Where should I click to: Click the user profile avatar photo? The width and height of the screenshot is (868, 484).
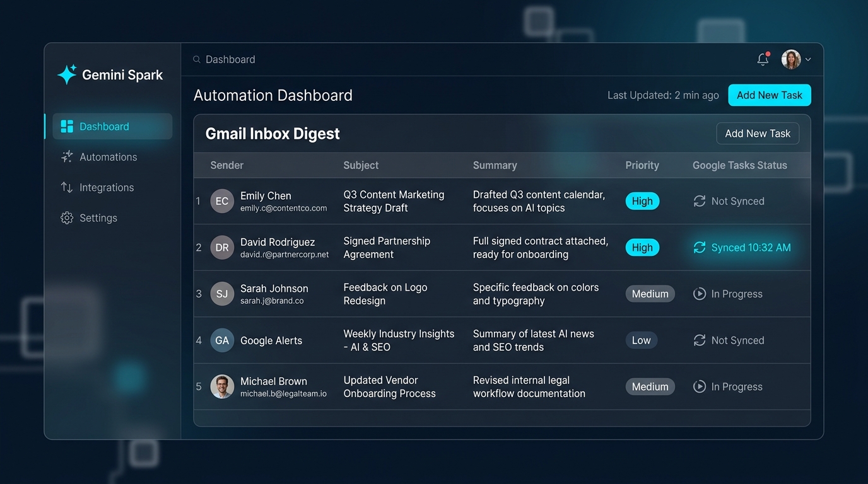point(791,59)
